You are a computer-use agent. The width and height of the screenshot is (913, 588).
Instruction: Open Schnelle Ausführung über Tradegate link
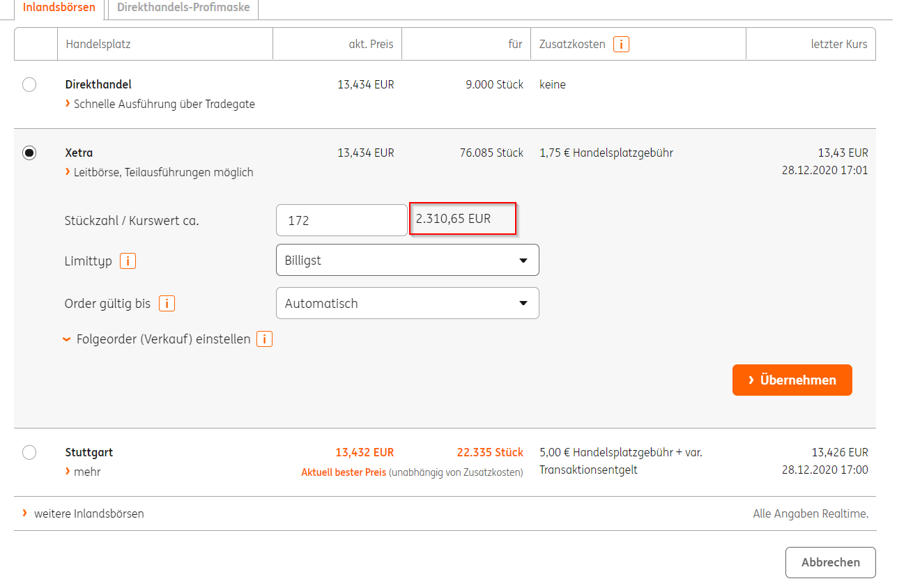[164, 104]
